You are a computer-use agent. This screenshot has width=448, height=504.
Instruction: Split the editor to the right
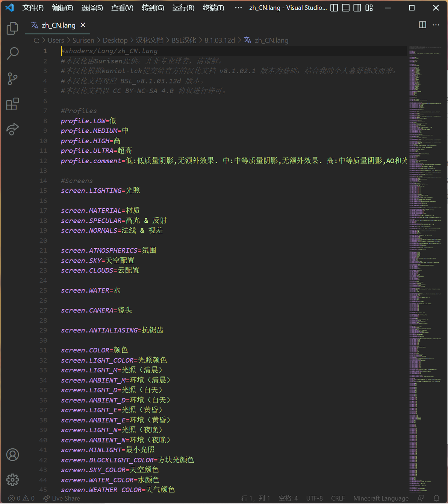pos(422,25)
